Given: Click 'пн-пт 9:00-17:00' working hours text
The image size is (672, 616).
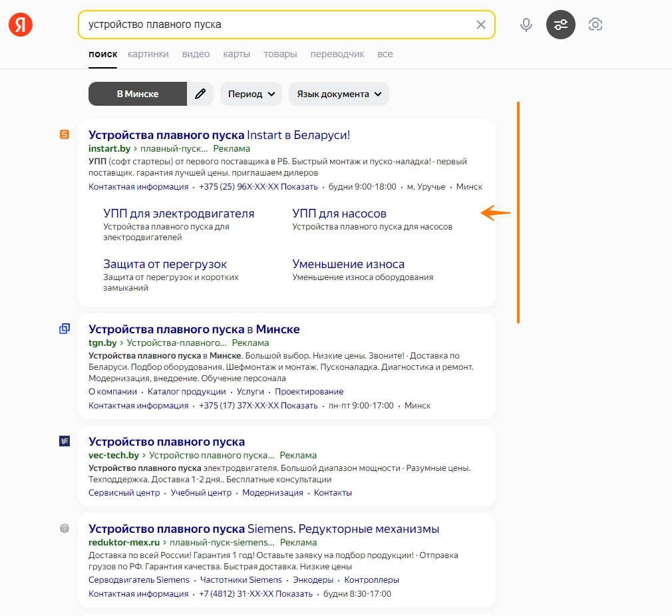Looking at the screenshot, I should point(361,405).
